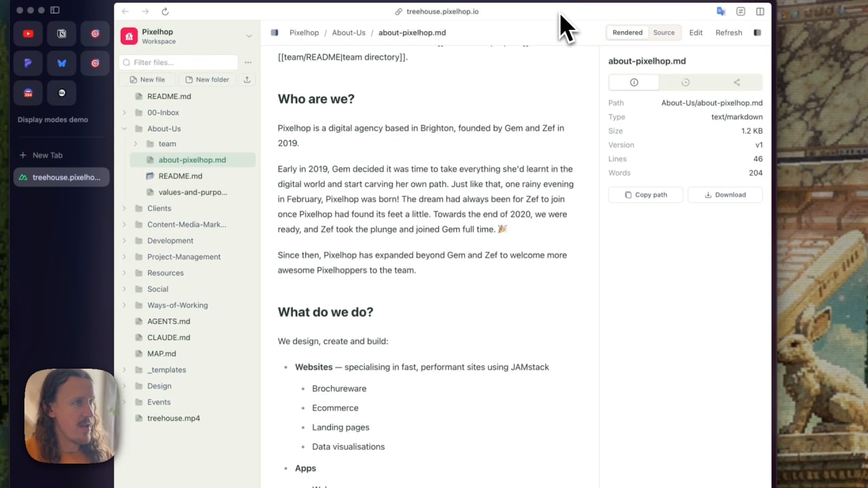Open the YouTube pinned tab
Image resolution: width=868 pixels, height=488 pixels.
pyautogui.click(x=28, y=33)
